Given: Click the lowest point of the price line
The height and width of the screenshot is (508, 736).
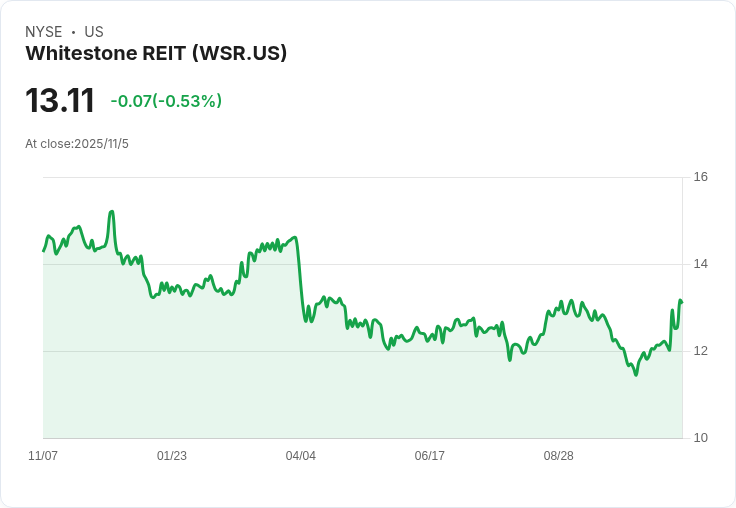Looking at the screenshot, I should (636, 375).
